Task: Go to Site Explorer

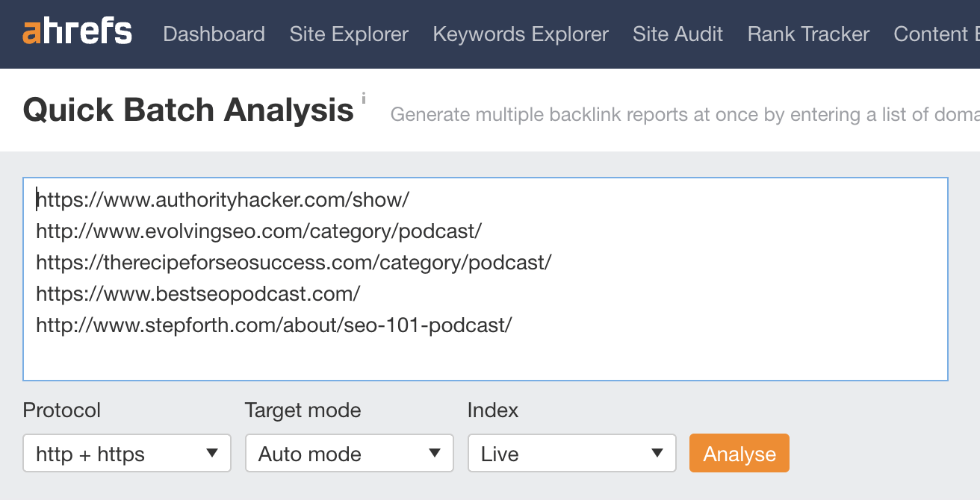Action: point(349,34)
